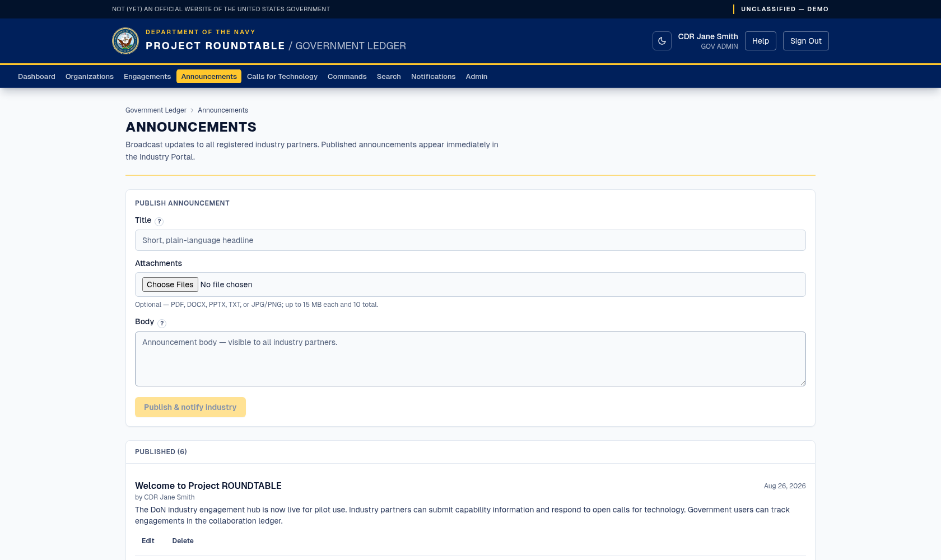Screen dimensions: 941x560
Task: Delete the Welcome to Project ROUNDTABLE announcement
Action: click(183, 541)
